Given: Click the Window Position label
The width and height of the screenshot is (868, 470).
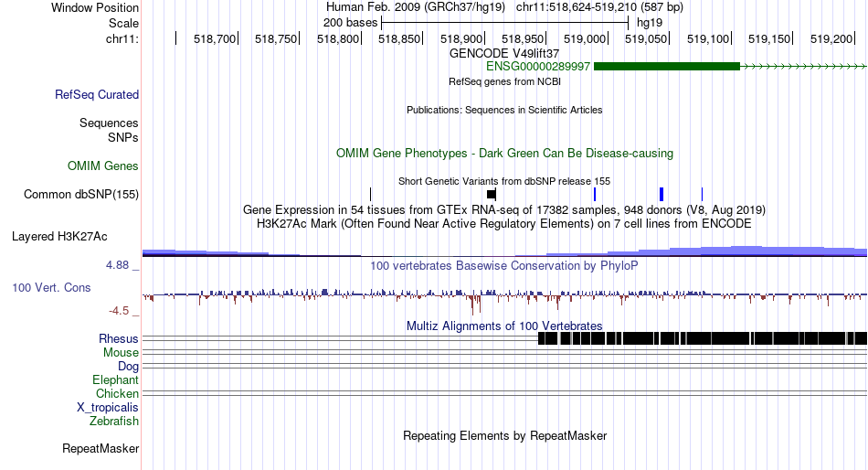Looking at the screenshot, I should coord(95,7).
